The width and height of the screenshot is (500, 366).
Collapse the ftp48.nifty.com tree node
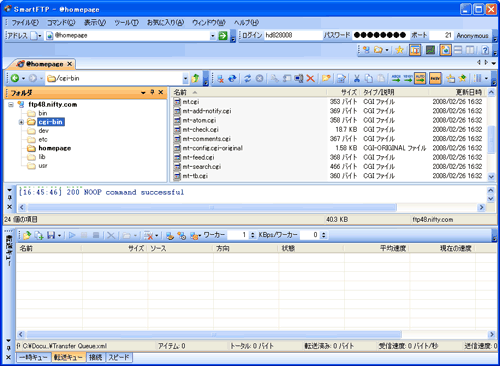11,105
